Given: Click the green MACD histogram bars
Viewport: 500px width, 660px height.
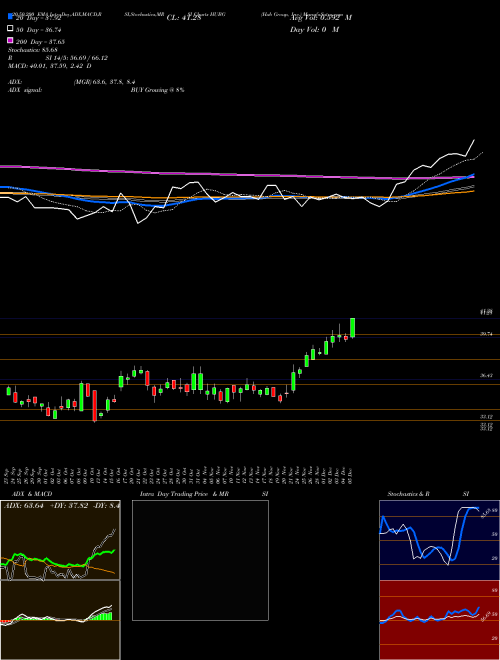Looking at the screenshot, I should click(x=102, y=617).
